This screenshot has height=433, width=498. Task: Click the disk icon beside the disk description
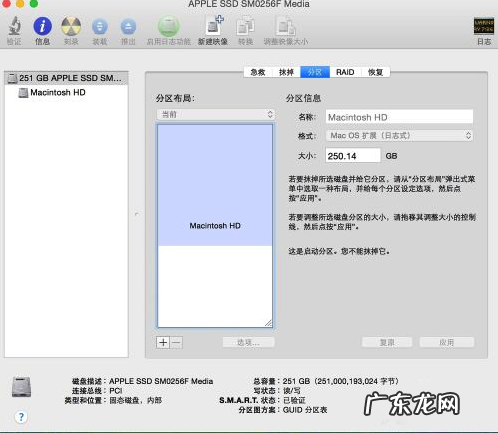[x=22, y=387]
